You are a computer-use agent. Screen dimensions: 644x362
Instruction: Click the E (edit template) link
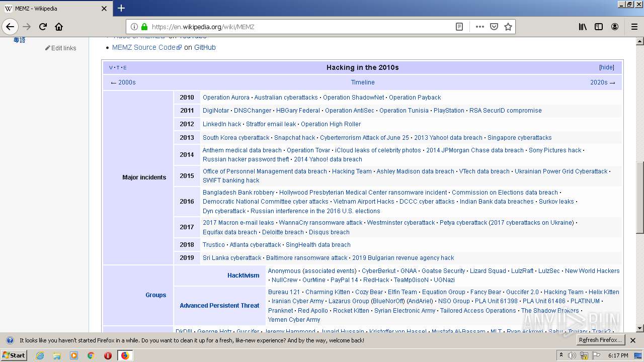point(125,68)
